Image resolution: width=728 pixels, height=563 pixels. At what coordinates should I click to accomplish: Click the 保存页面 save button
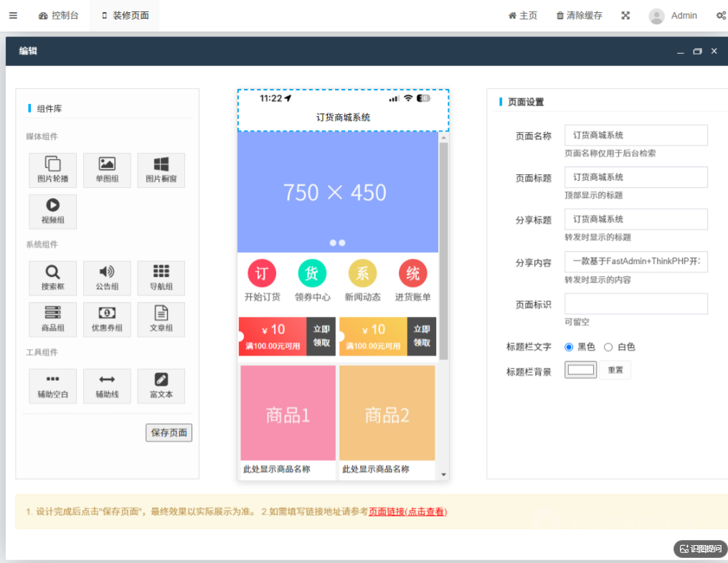pos(169,432)
